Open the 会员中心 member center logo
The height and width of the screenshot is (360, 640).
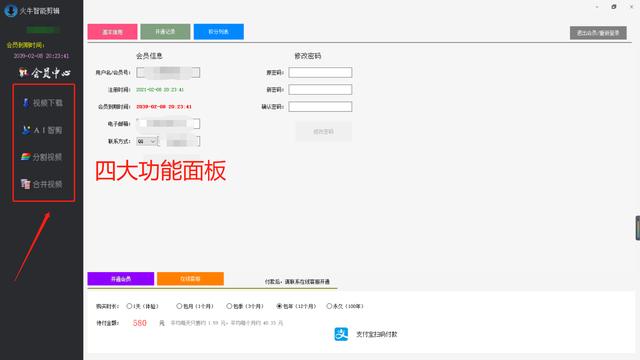[44, 73]
